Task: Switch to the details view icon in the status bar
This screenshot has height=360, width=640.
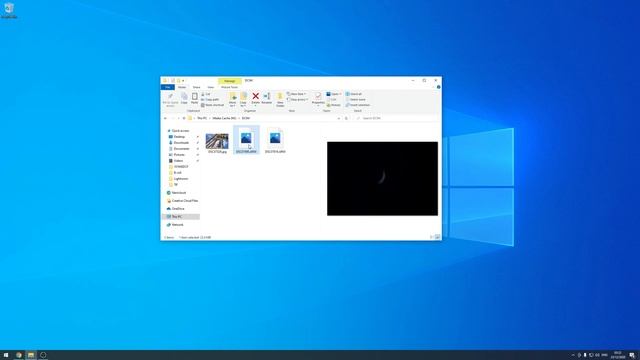Action: coord(432,237)
